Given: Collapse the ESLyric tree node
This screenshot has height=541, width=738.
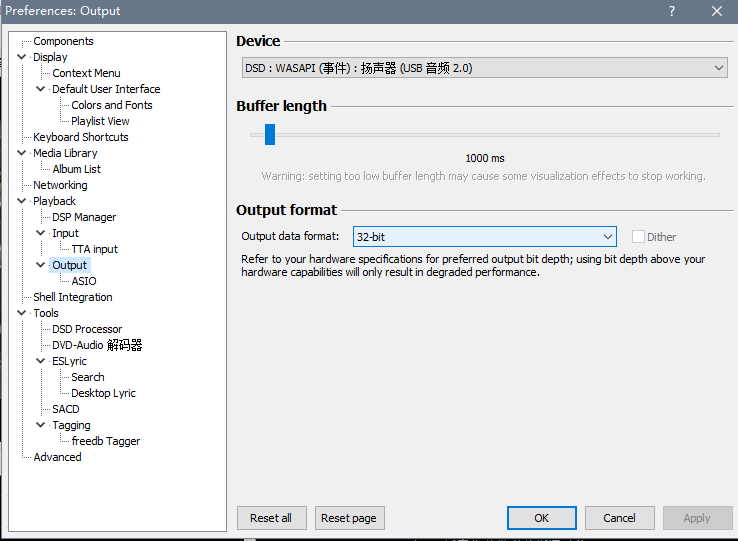Looking at the screenshot, I should (41, 361).
